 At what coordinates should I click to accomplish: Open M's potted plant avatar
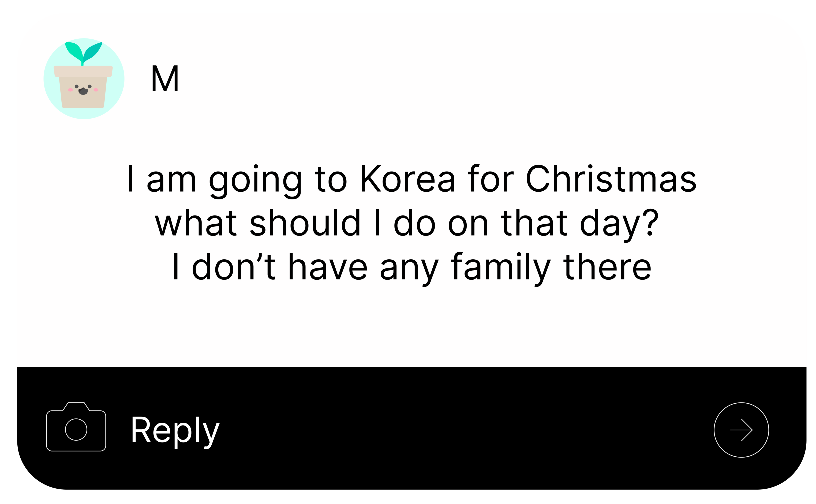pos(84,78)
